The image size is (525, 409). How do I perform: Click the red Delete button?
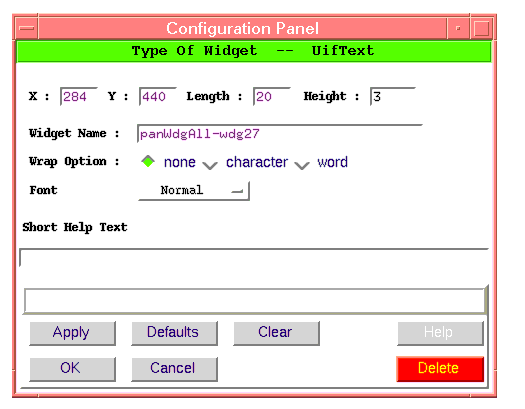pyautogui.click(x=440, y=369)
